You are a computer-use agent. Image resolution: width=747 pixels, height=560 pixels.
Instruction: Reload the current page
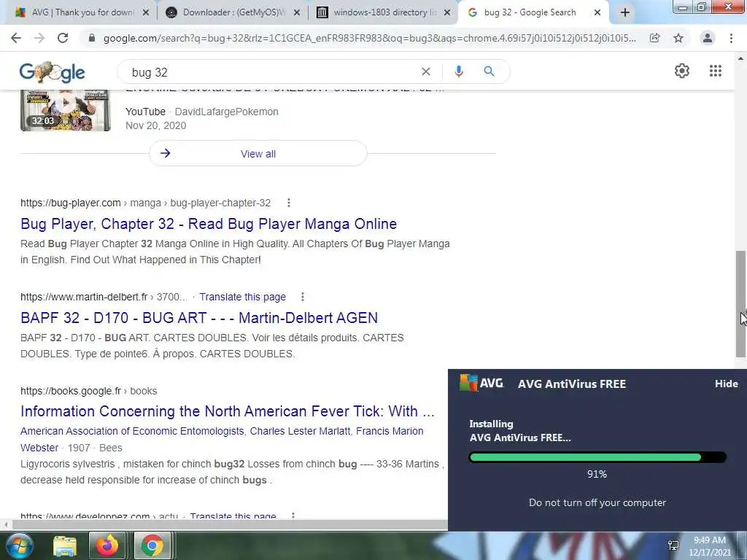63,38
